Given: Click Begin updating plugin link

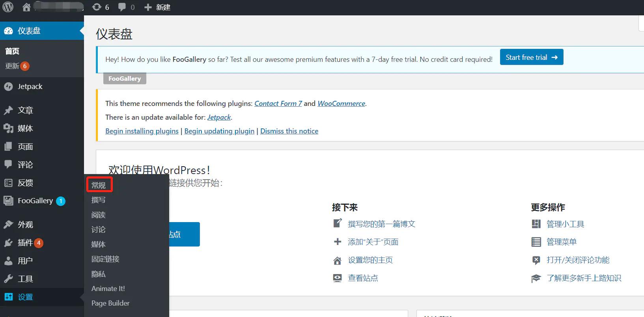Looking at the screenshot, I should (219, 131).
